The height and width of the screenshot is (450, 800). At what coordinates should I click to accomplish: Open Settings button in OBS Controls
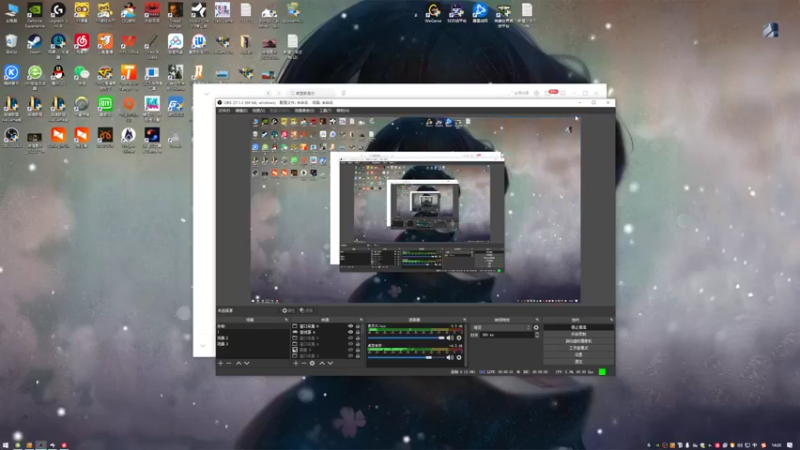tap(579, 355)
